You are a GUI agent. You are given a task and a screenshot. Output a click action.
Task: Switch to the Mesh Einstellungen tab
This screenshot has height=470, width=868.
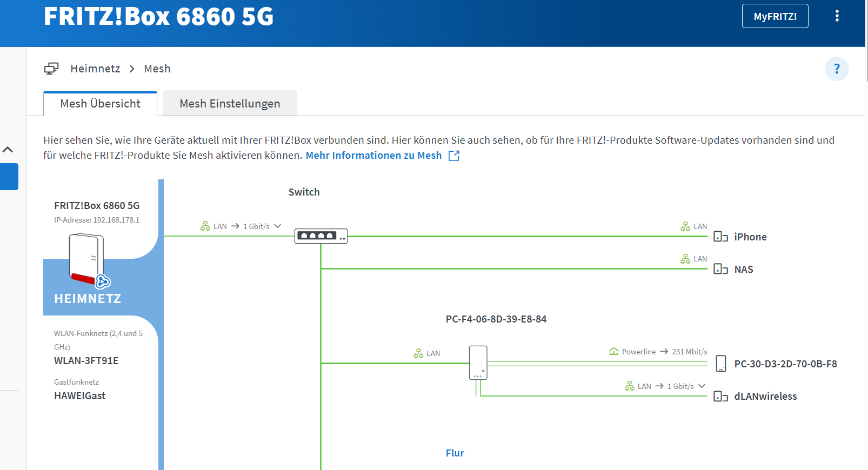230,103
